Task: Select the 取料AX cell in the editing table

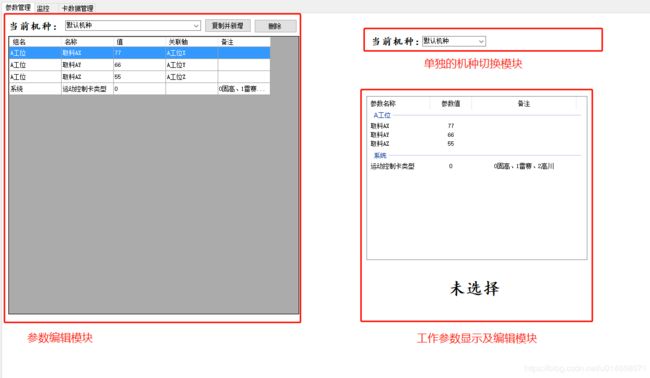Action: point(87,53)
